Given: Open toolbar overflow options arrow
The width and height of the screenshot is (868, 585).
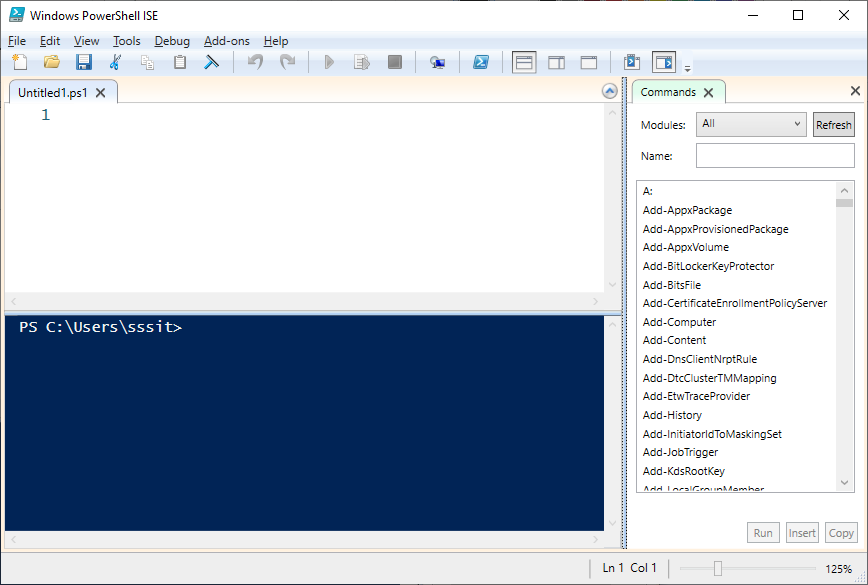Looking at the screenshot, I should pos(687,69).
